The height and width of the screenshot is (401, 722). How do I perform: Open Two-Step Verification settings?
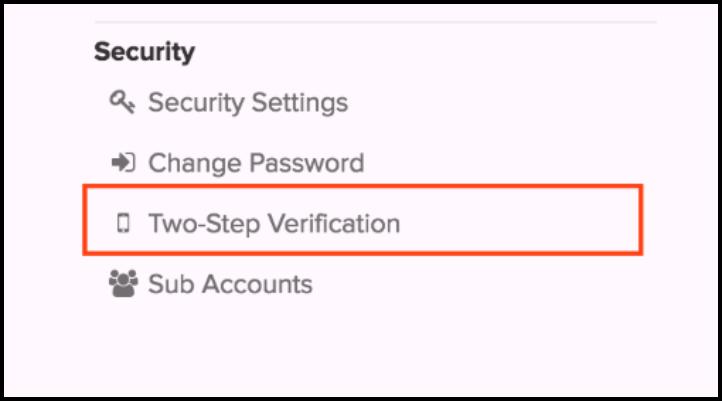tap(274, 223)
